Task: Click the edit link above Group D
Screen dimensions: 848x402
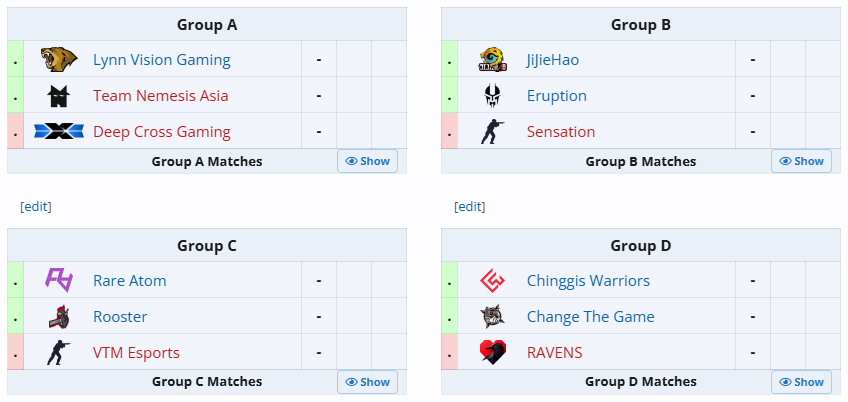Action: 470,207
